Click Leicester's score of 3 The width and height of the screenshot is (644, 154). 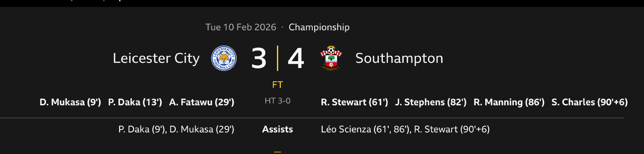pos(259,58)
